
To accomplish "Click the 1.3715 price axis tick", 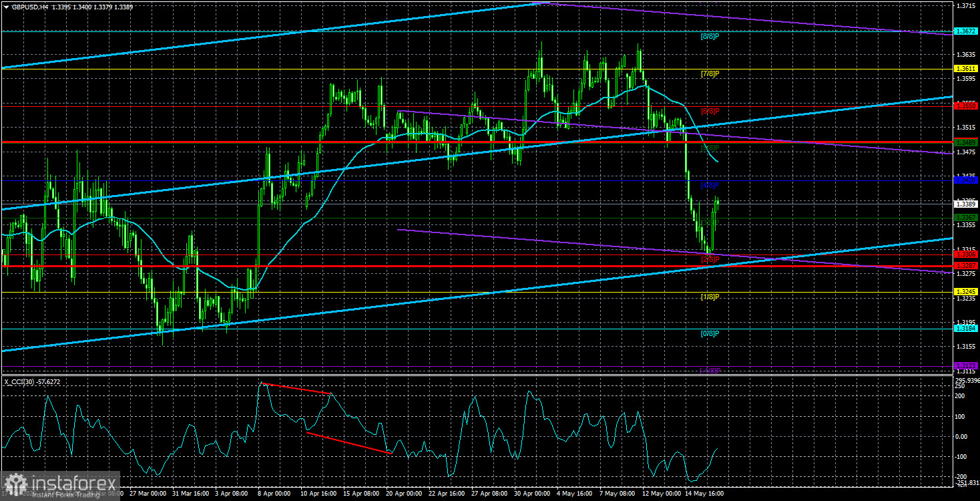I will [x=965, y=5].
